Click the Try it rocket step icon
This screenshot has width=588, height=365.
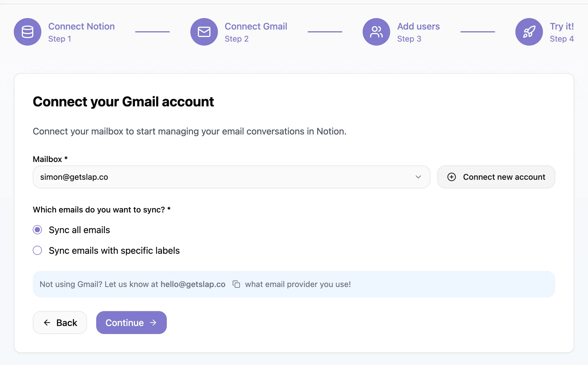click(529, 32)
